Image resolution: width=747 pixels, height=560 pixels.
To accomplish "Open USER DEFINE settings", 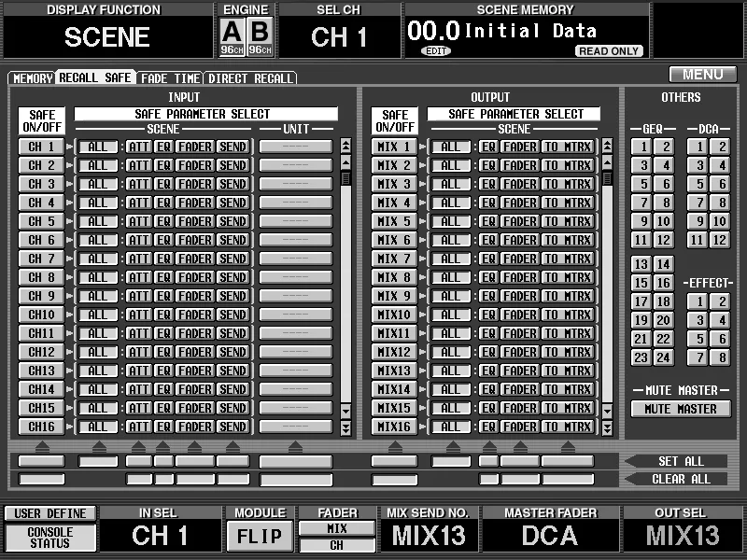I will click(x=50, y=513).
